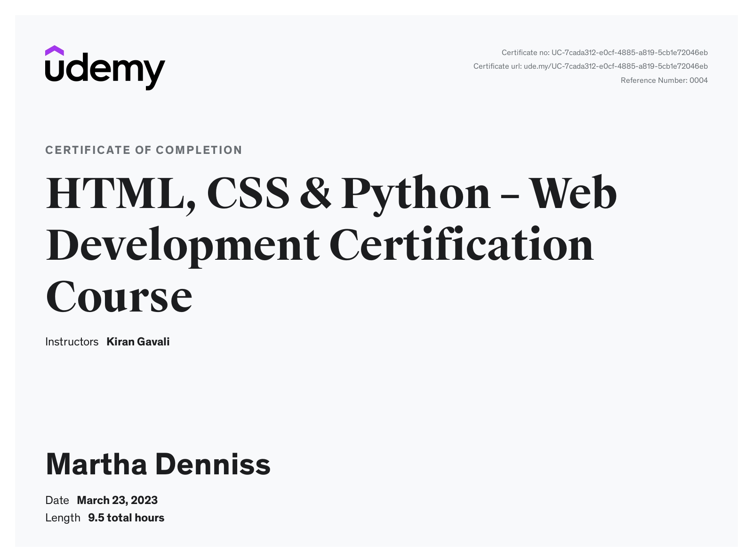Click the course title HTML, CSS & Python
Screen dimensions: 753x560
tap(331, 244)
